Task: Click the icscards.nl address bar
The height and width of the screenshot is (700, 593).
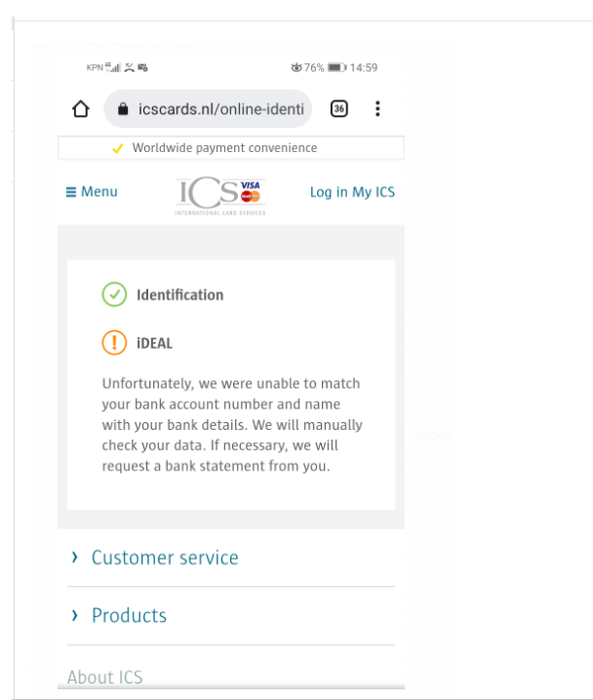Action: click(208, 108)
